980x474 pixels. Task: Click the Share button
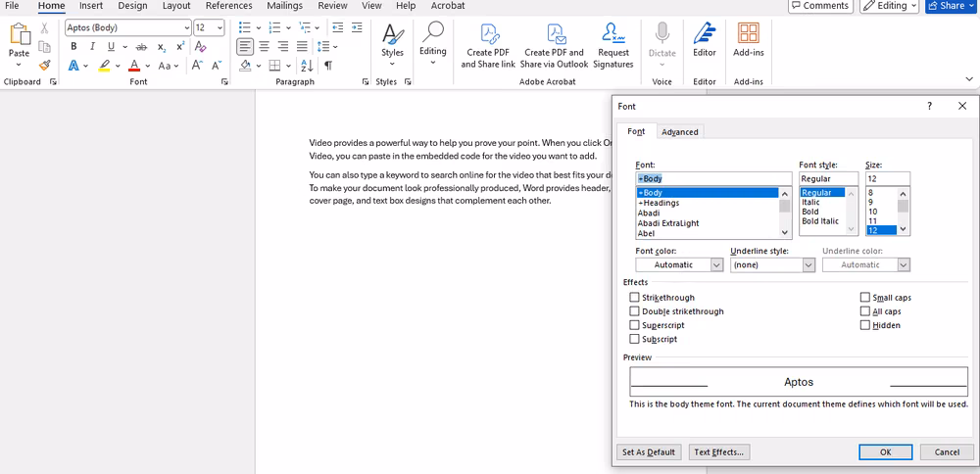[951, 6]
